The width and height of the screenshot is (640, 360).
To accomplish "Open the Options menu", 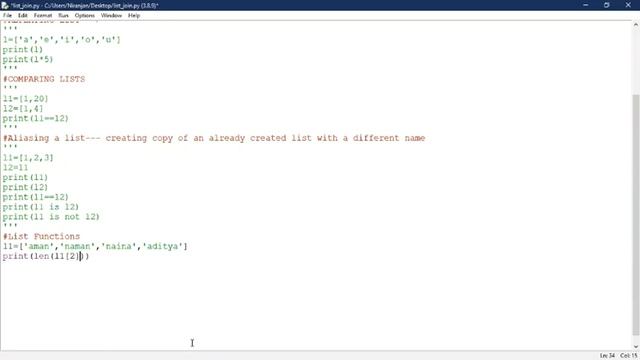I will click(x=85, y=16).
